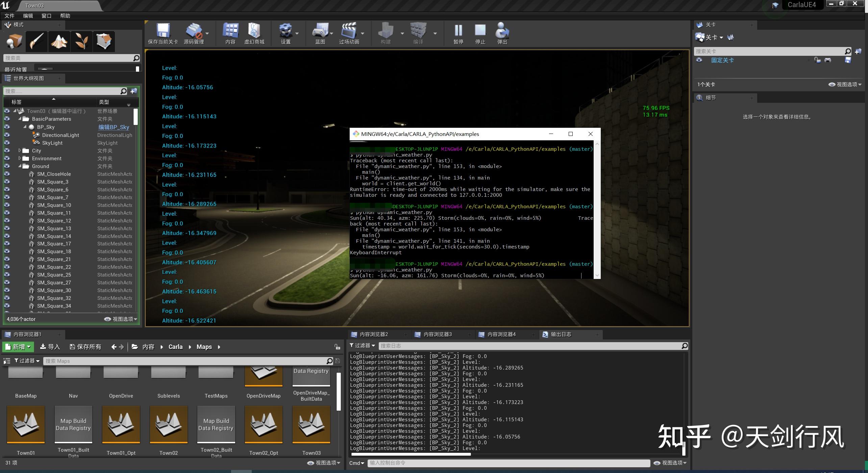The image size is (868, 473).
Task: Click the Carla breadcrumb path button
Action: coord(175,347)
